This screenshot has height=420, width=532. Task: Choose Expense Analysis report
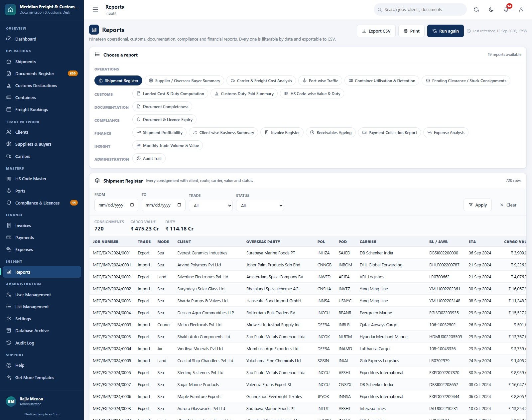446,132
